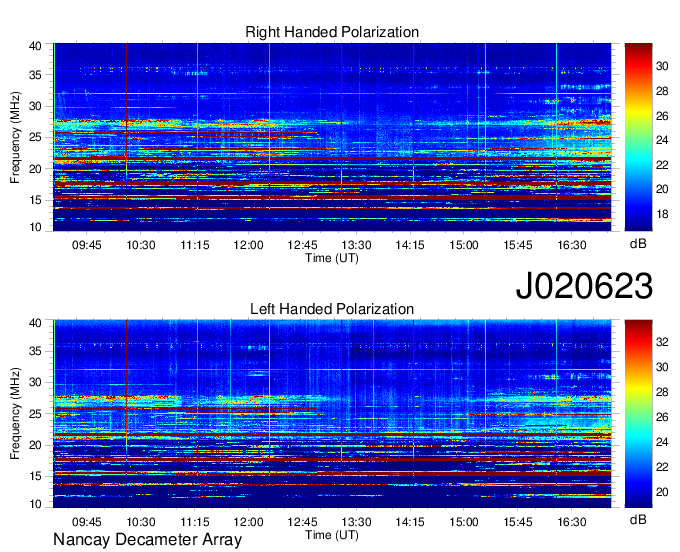Click the 16:30 time tick of the right-handed plot
This screenshot has height=552, width=680.
(572, 245)
